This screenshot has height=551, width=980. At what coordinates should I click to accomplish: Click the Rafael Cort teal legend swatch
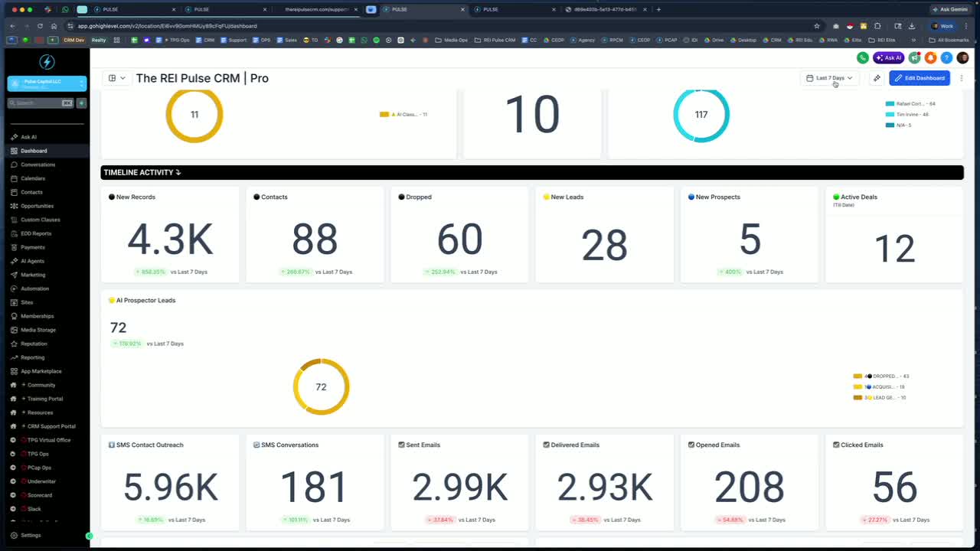890,103
